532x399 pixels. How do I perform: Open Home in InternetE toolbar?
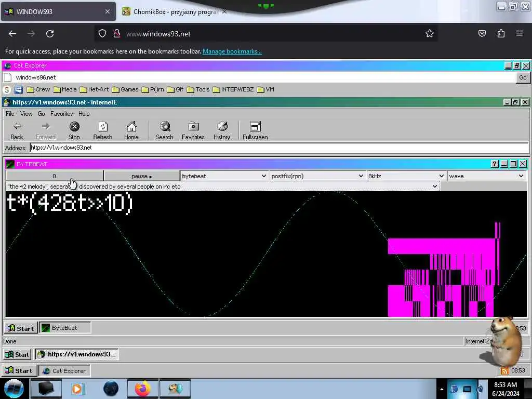(x=131, y=130)
